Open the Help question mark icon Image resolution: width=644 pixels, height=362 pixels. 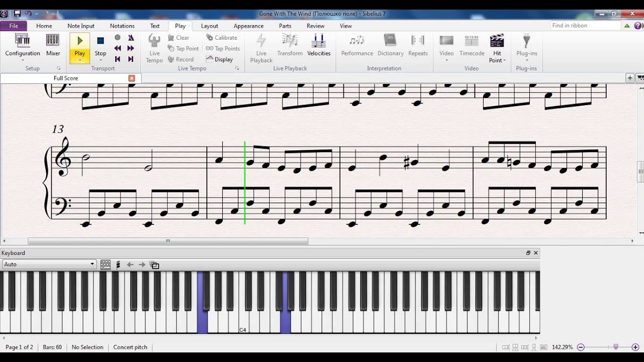(x=638, y=26)
